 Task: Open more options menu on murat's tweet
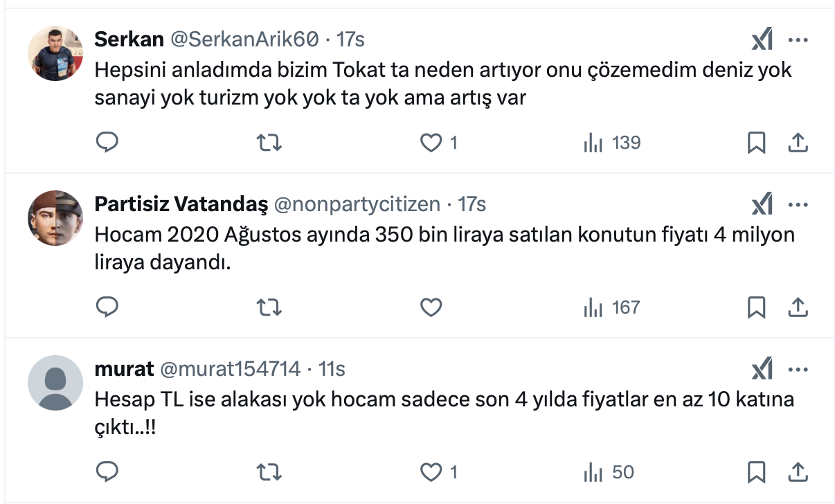tap(798, 370)
